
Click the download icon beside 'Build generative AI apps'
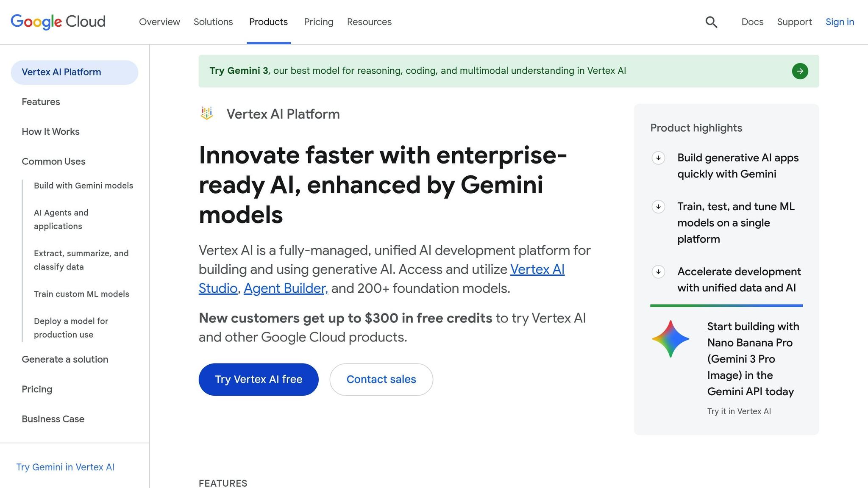(658, 158)
